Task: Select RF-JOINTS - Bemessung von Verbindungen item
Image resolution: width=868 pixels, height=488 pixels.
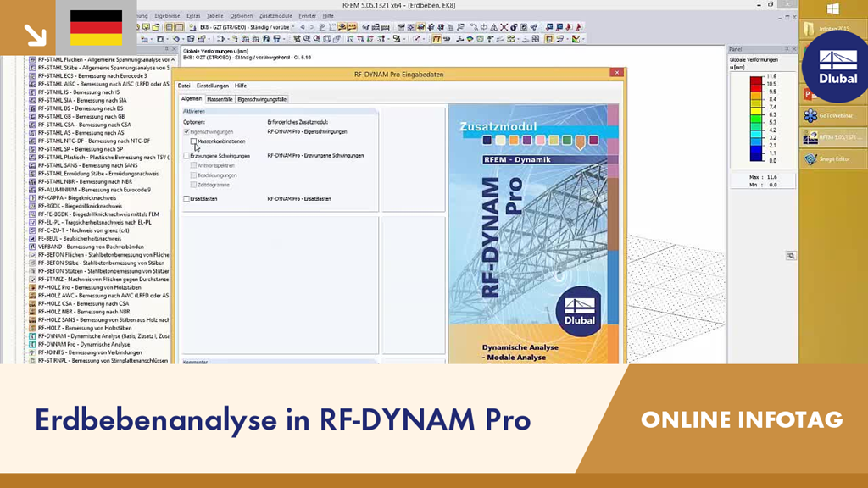Action: (90, 352)
